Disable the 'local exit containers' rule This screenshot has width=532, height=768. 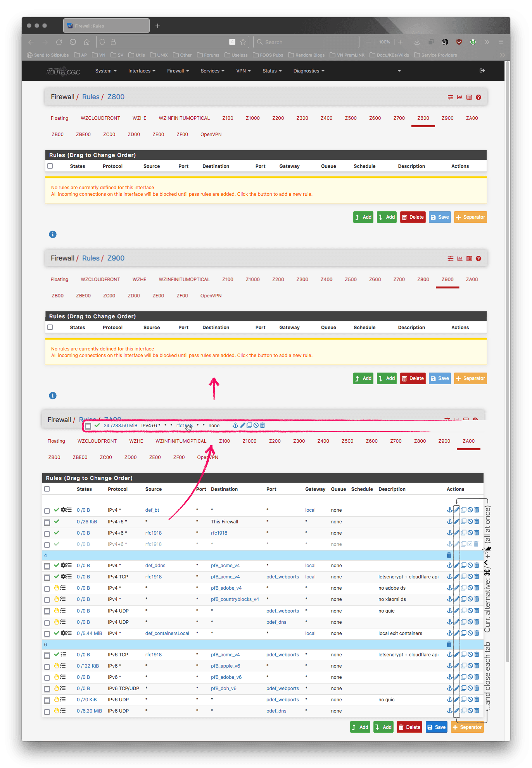pos(470,633)
